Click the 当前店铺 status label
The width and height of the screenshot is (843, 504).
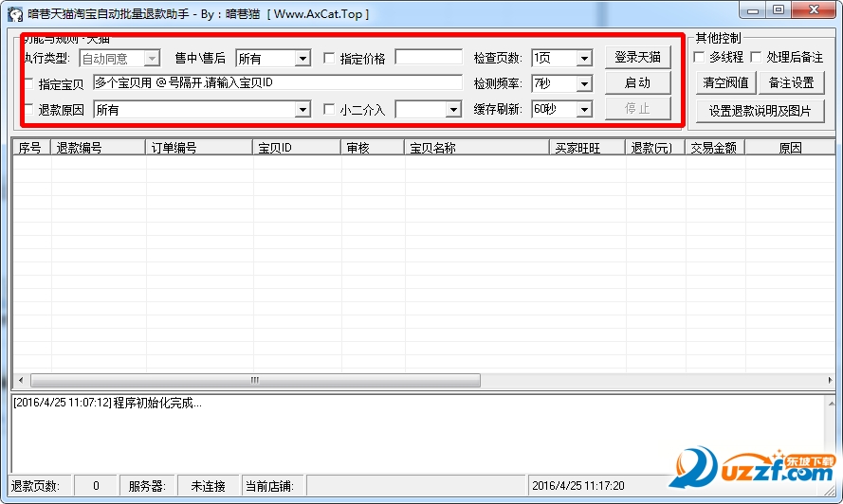[x=269, y=486]
